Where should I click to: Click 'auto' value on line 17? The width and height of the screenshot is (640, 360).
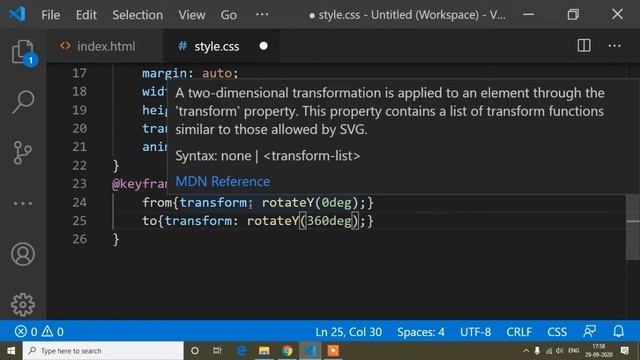click(217, 73)
